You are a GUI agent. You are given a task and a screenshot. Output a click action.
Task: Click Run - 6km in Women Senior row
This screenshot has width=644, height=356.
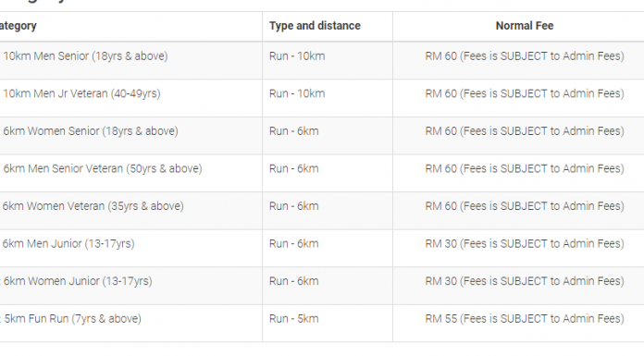tap(294, 131)
